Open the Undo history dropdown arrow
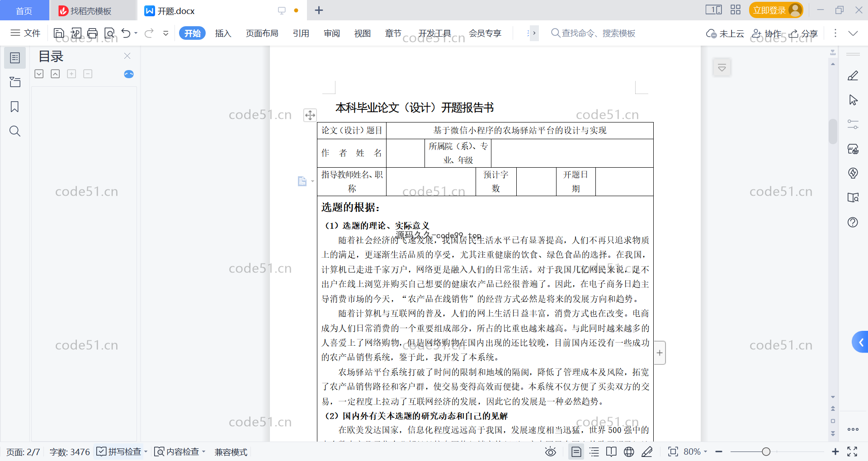The height and width of the screenshot is (461, 868). pyautogui.click(x=136, y=33)
